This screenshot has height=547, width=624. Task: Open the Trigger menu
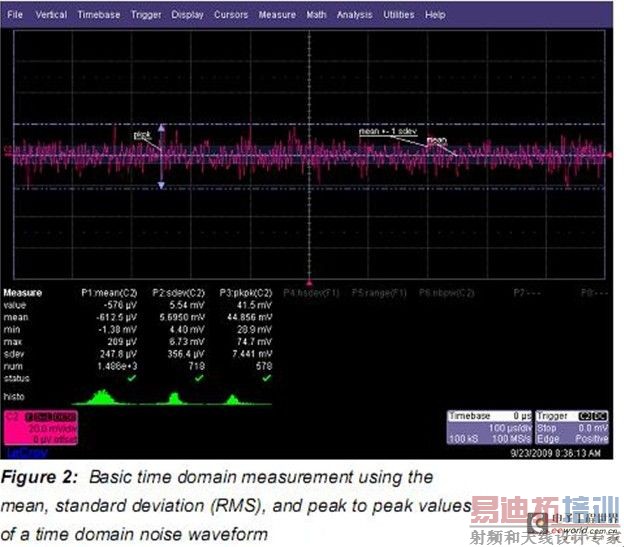tap(145, 15)
